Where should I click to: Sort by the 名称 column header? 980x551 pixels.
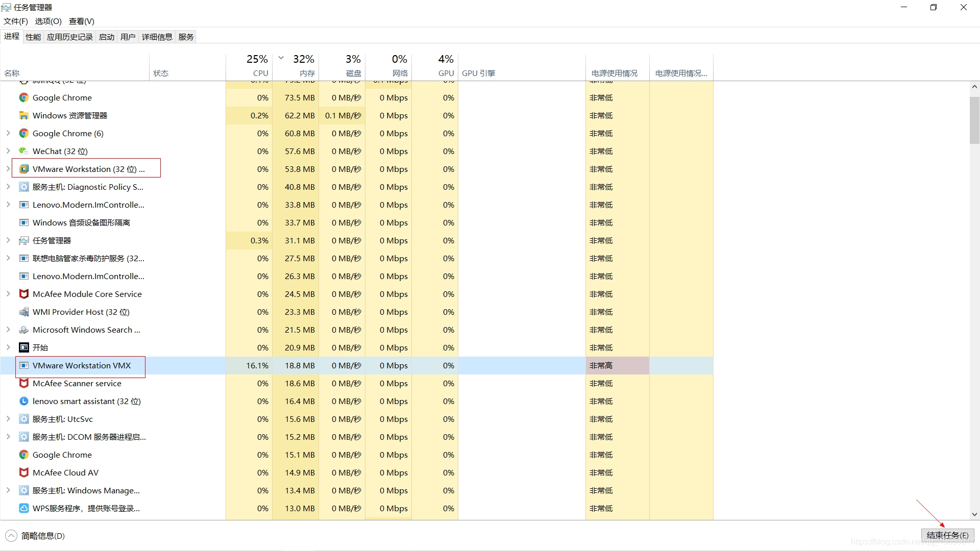click(75, 67)
